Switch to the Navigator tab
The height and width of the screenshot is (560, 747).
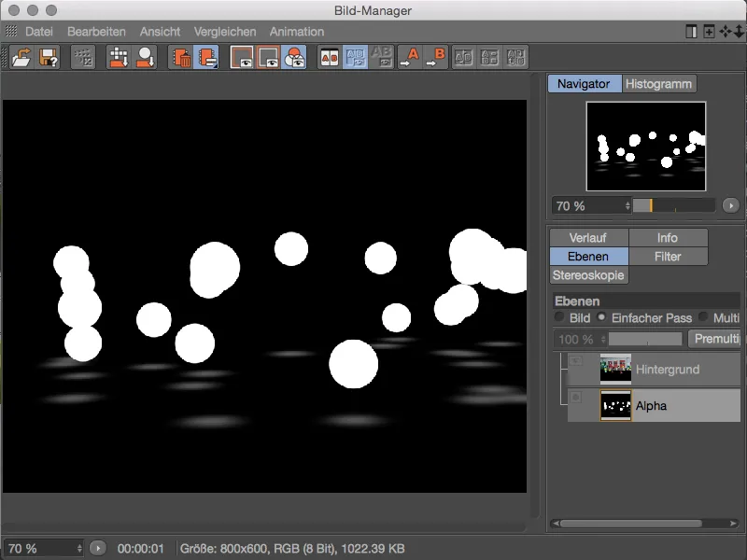(585, 84)
